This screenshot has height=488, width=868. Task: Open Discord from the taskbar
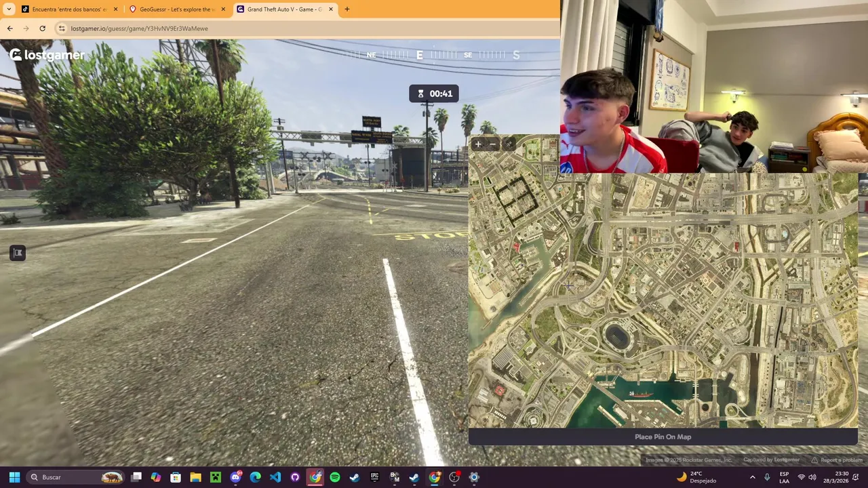(235, 477)
